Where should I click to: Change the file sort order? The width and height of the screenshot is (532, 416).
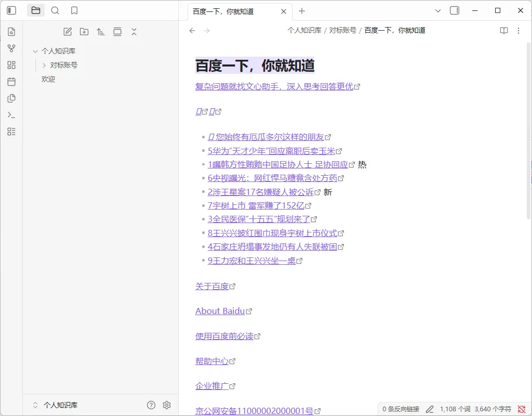pyautogui.click(x=101, y=32)
